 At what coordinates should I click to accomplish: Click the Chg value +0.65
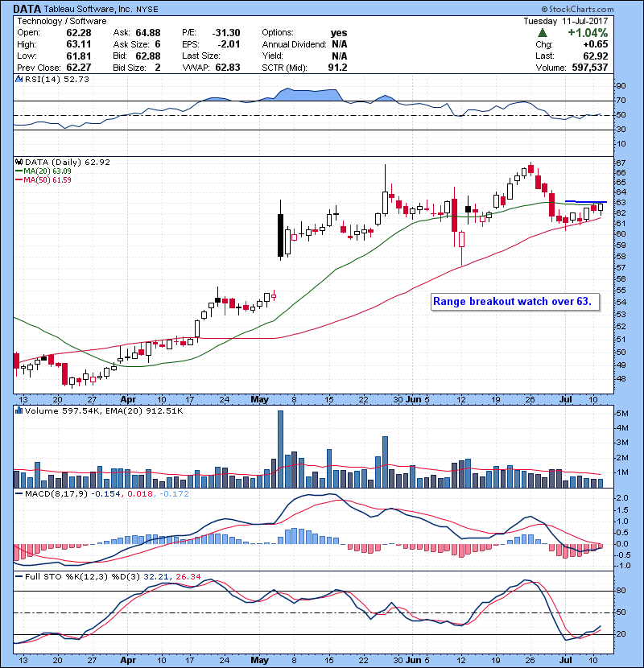[596, 44]
